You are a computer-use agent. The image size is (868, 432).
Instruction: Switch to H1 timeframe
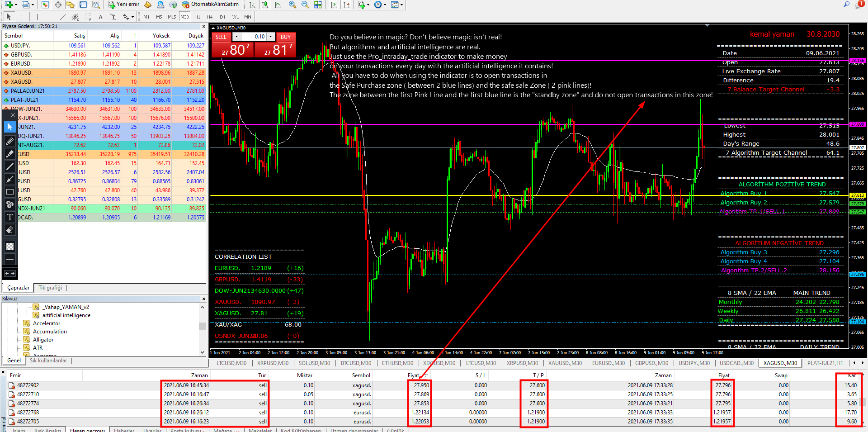coord(197,17)
